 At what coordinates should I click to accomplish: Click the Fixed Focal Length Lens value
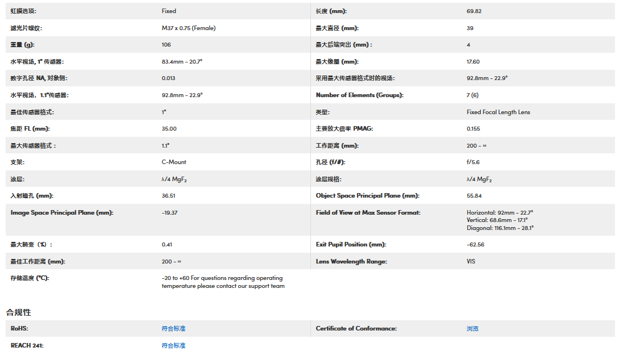click(498, 112)
